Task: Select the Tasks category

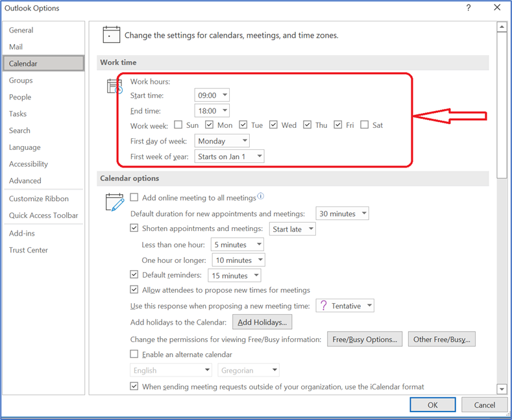Action: click(x=43, y=114)
